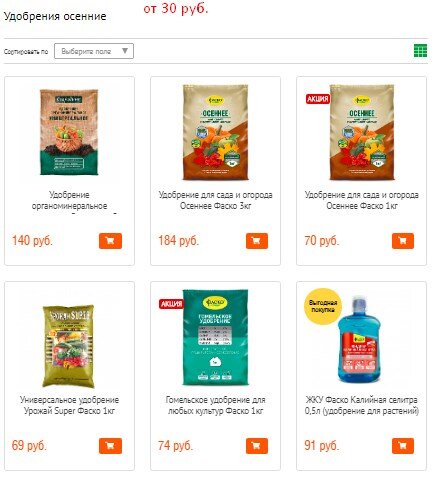
Task: Add Осеннее Фаско 1кг to cart
Action: point(403,241)
